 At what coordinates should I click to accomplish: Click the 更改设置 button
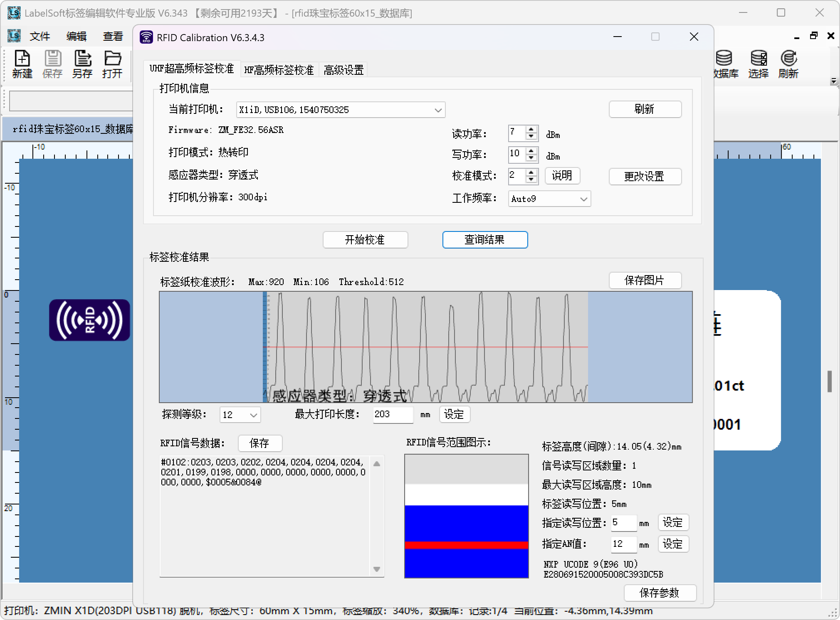tap(645, 177)
